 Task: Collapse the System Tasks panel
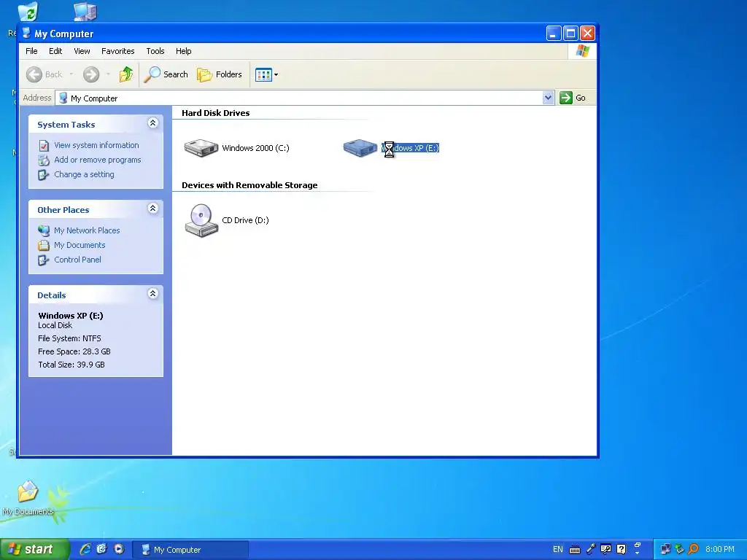153,123
